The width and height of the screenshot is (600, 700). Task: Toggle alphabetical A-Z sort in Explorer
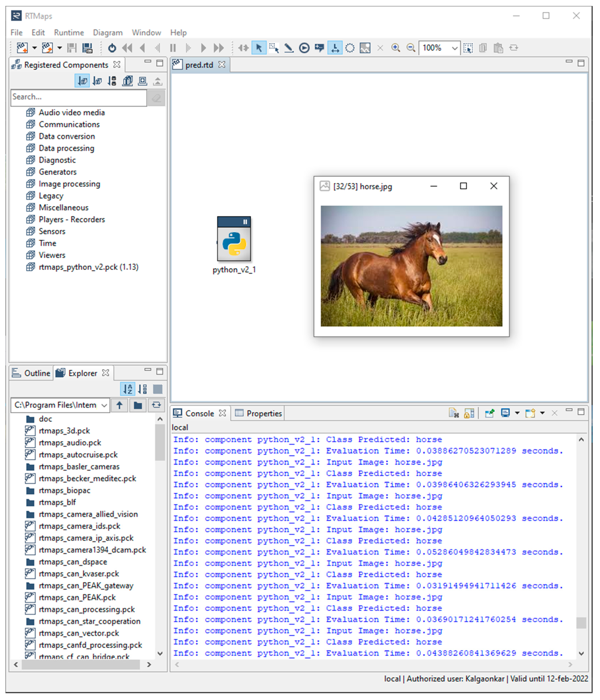click(x=128, y=389)
